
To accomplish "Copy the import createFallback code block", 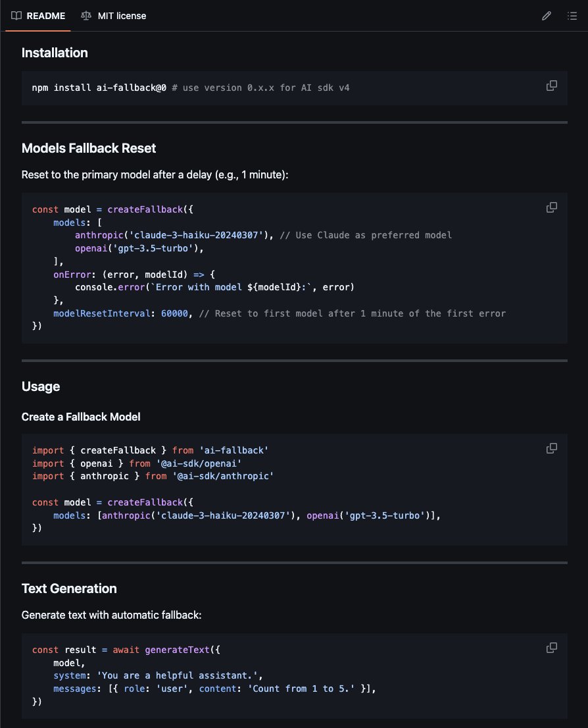I will tap(551, 448).
